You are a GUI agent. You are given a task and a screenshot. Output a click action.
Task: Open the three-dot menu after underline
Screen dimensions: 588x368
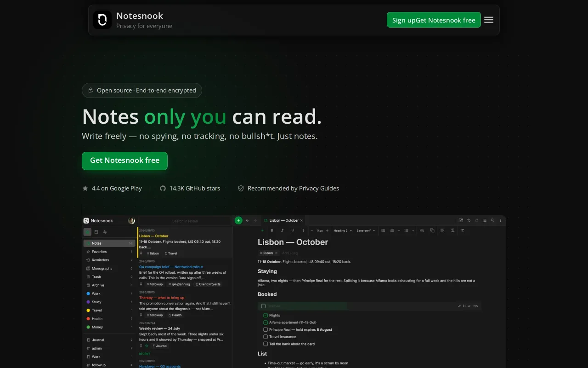(303, 230)
